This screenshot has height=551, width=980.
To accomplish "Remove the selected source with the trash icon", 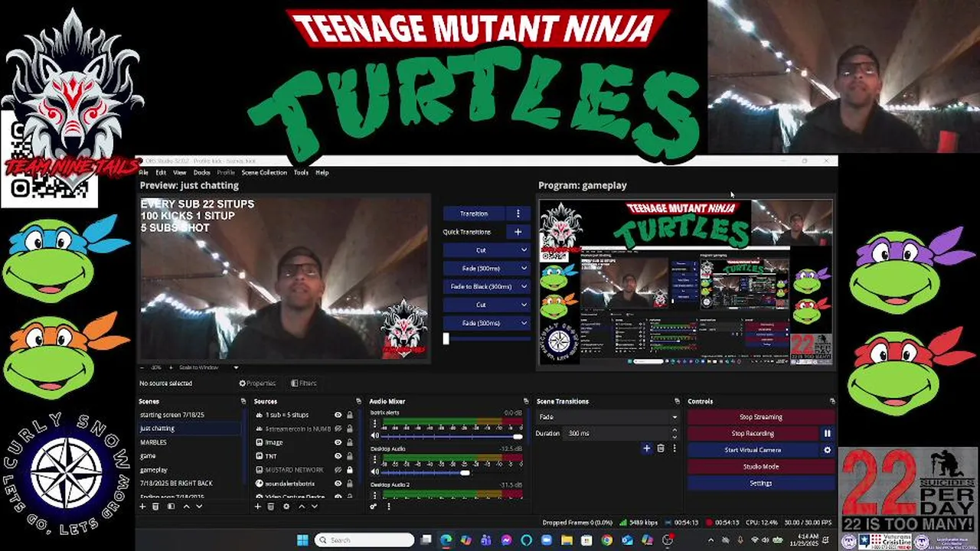I will pos(271,506).
